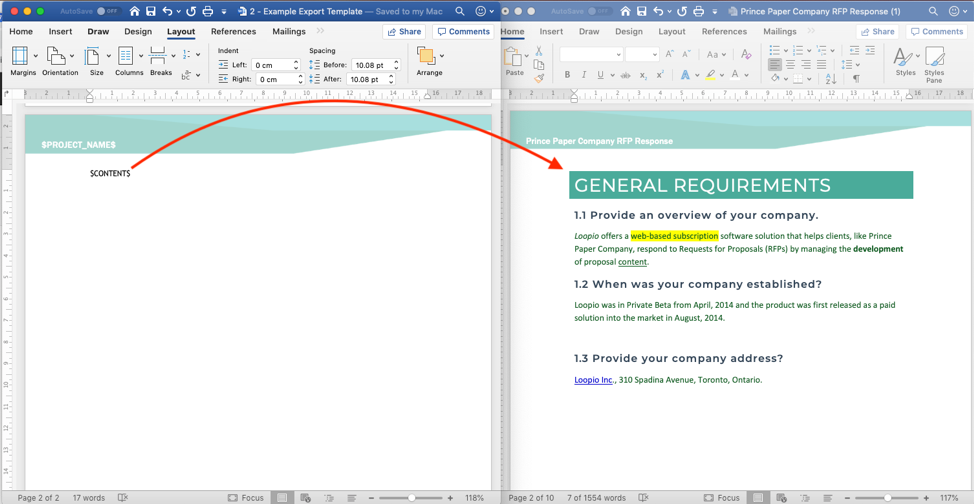Click Redo icon in Prince Paper RFP window

point(683,11)
